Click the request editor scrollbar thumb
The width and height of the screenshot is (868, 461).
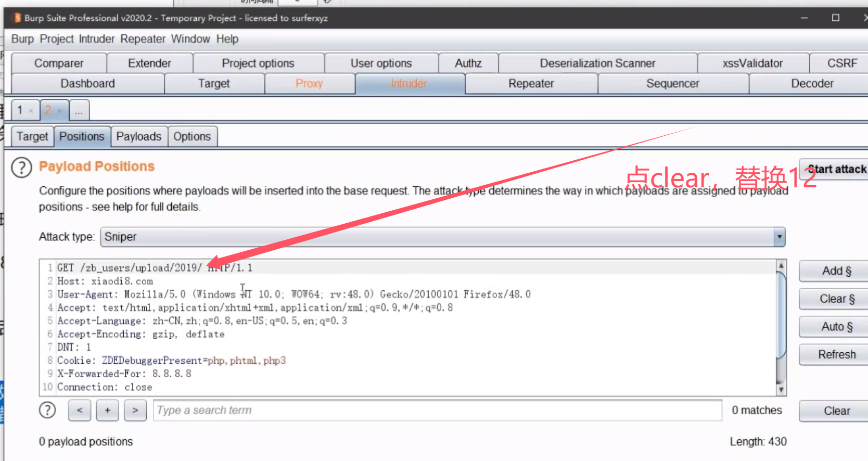[x=781, y=315]
